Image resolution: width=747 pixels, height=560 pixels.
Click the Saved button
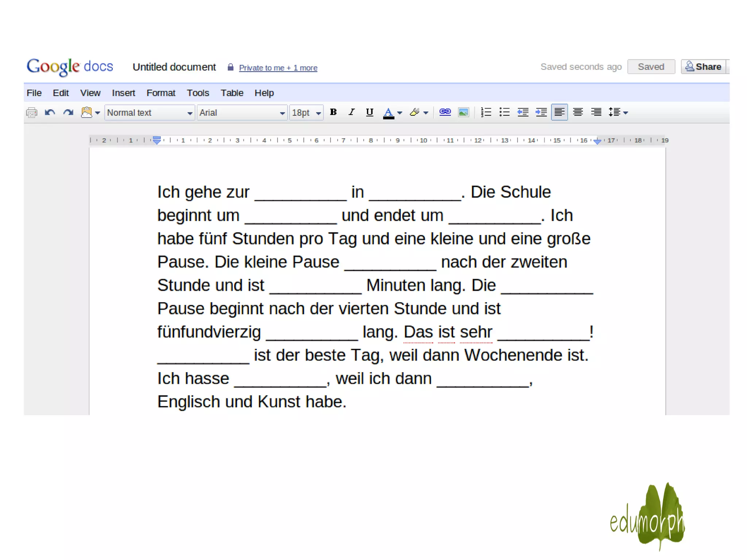point(651,67)
